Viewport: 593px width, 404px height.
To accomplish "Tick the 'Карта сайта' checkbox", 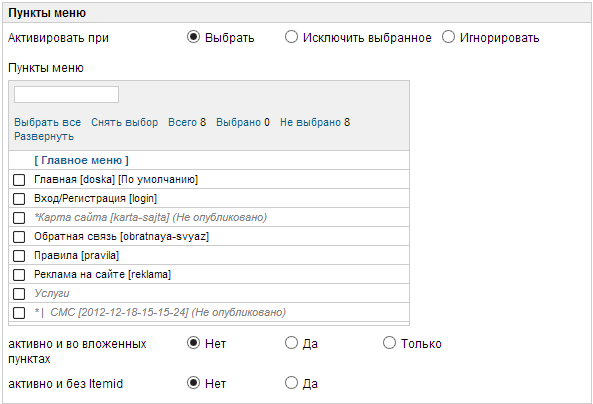I will (19, 218).
